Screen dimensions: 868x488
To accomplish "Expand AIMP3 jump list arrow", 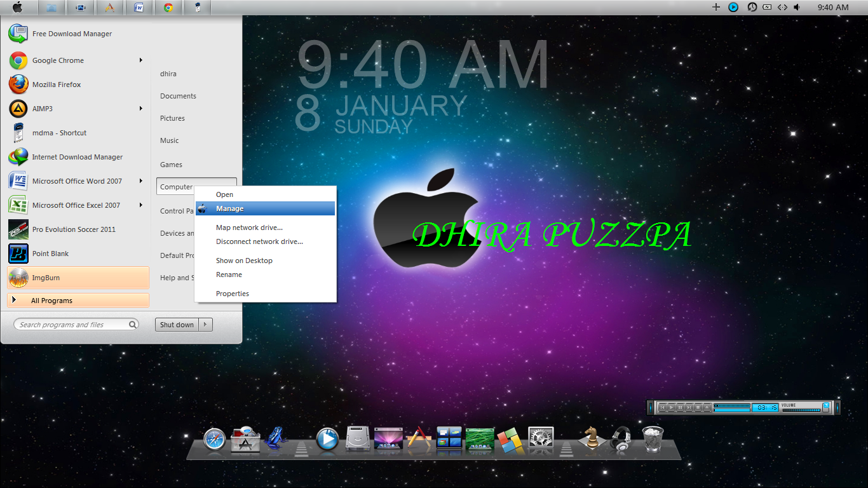I will click(141, 109).
